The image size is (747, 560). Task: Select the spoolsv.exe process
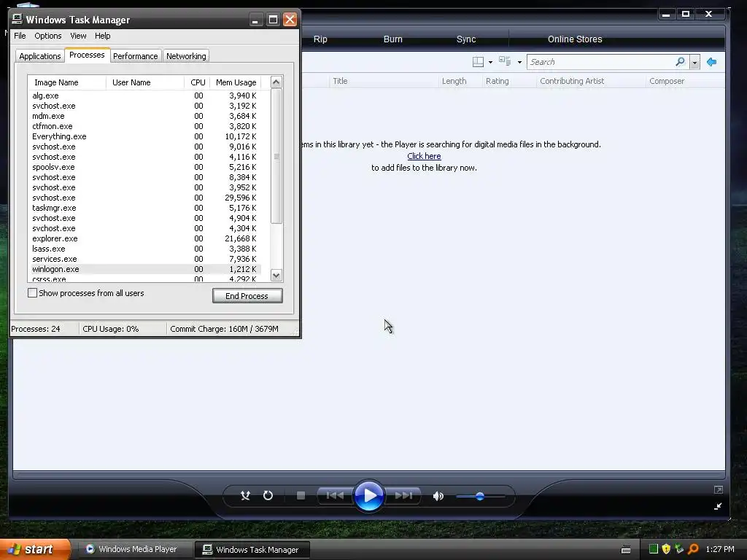(144, 167)
